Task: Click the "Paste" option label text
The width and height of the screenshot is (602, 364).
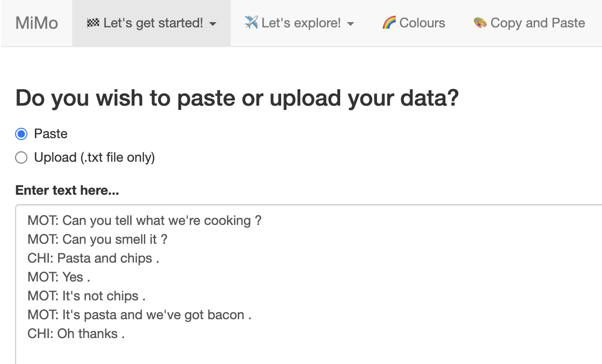Action: pos(51,134)
